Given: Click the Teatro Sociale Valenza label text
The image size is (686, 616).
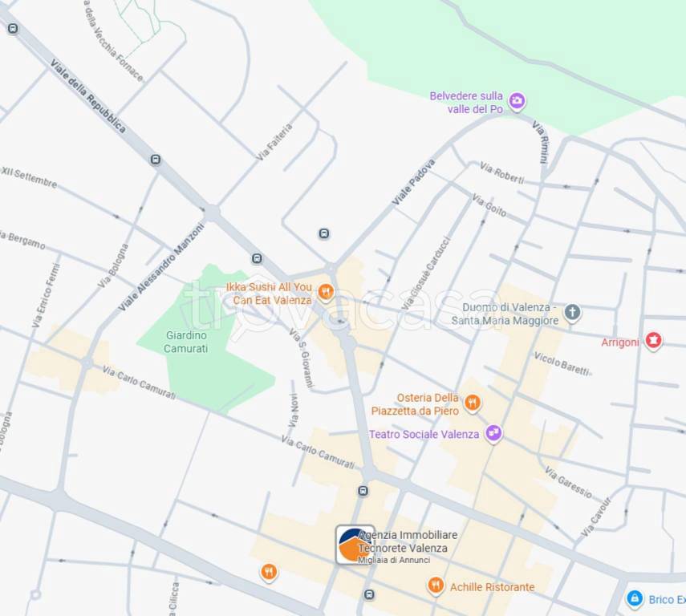Looking at the screenshot, I should pyautogui.click(x=424, y=435).
